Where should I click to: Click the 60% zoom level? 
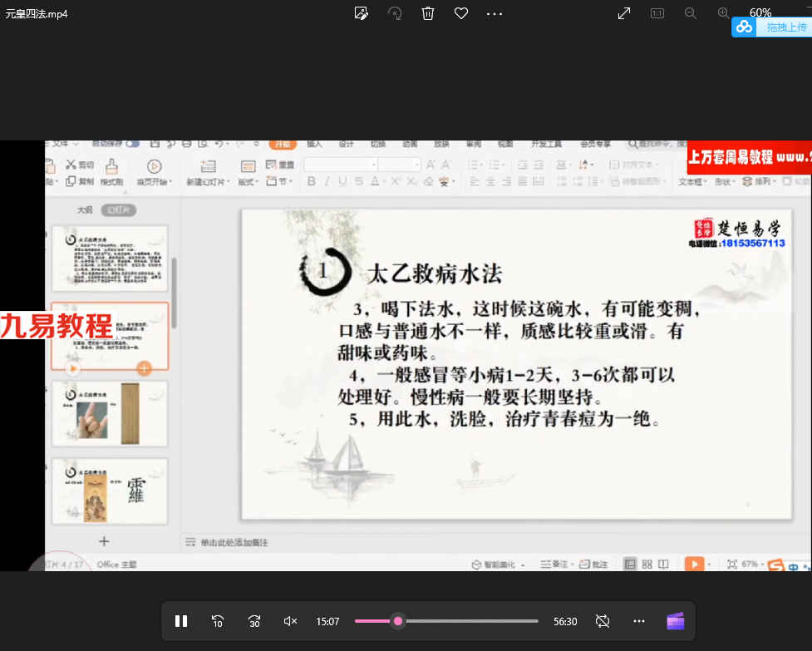760,12
